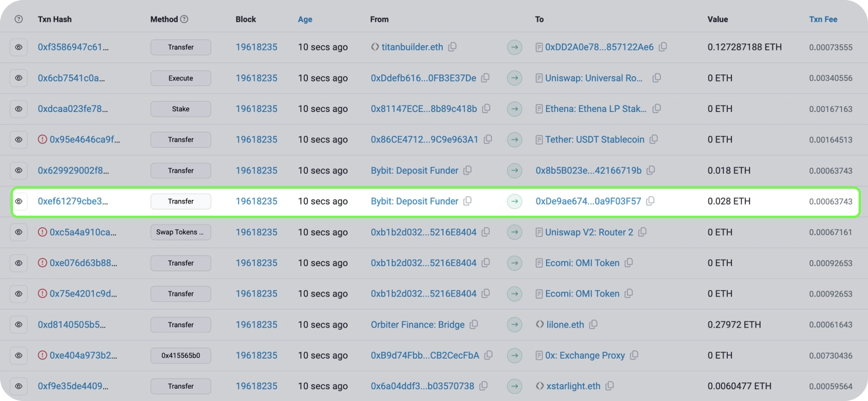
Task: Click the help icon beside Method header
Action: click(184, 19)
